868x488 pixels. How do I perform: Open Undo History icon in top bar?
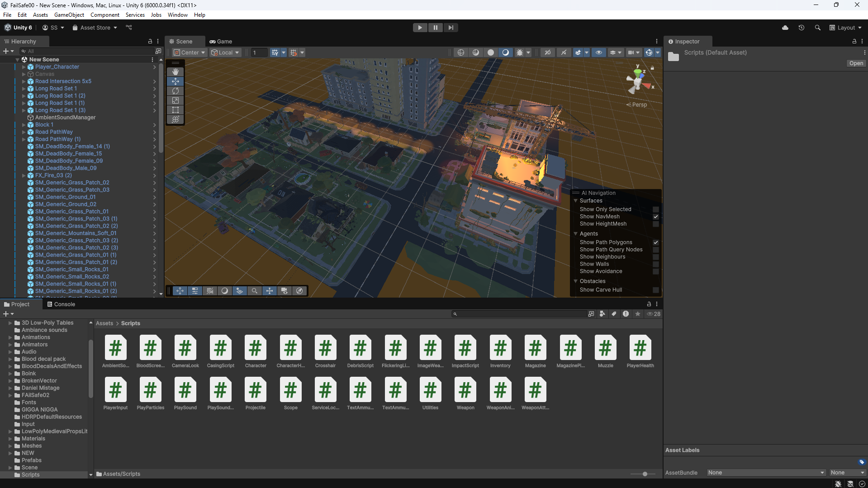click(801, 28)
